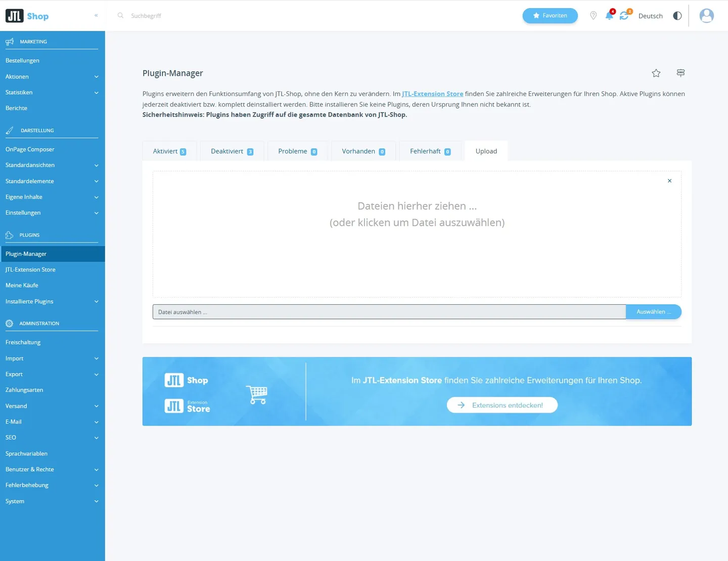Click the Extensions entdecken! button
The height and width of the screenshot is (561, 728).
(502, 405)
